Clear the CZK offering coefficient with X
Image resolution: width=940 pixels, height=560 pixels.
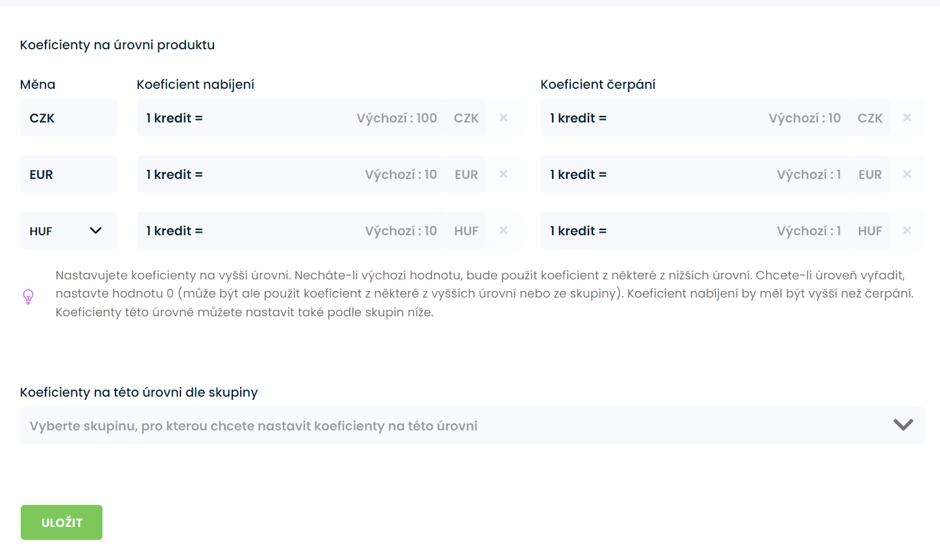(x=503, y=118)
